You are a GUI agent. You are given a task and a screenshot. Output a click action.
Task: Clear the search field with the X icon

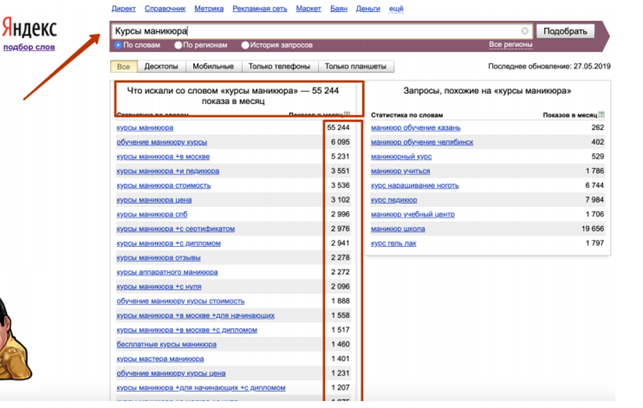[526, 31]
